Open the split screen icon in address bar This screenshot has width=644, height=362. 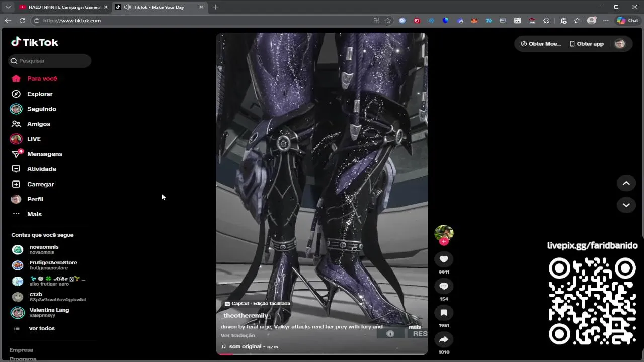pos(376,21)
